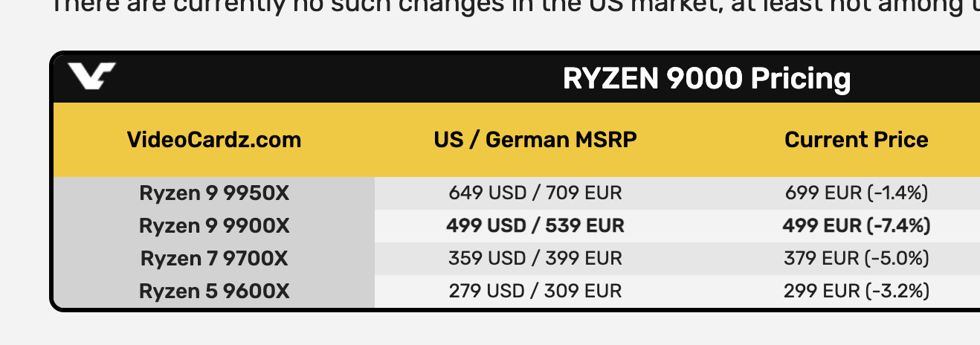Click the Ryzen 9 9950X row label
Image resolution: width=980 pixels, height=345 pixels.
click(214, 193)
